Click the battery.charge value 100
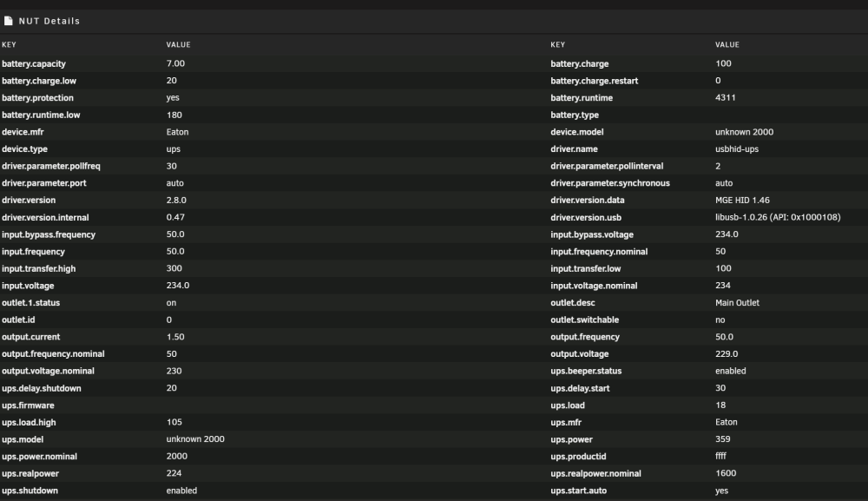This screenshot has height=501, width=868. (723, 63)
